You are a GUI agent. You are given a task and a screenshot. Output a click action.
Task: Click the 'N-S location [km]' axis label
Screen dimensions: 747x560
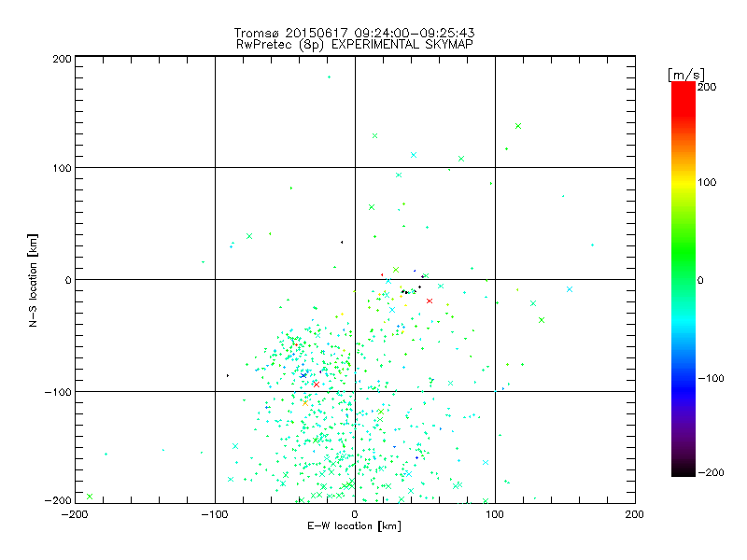click(33, 281)
